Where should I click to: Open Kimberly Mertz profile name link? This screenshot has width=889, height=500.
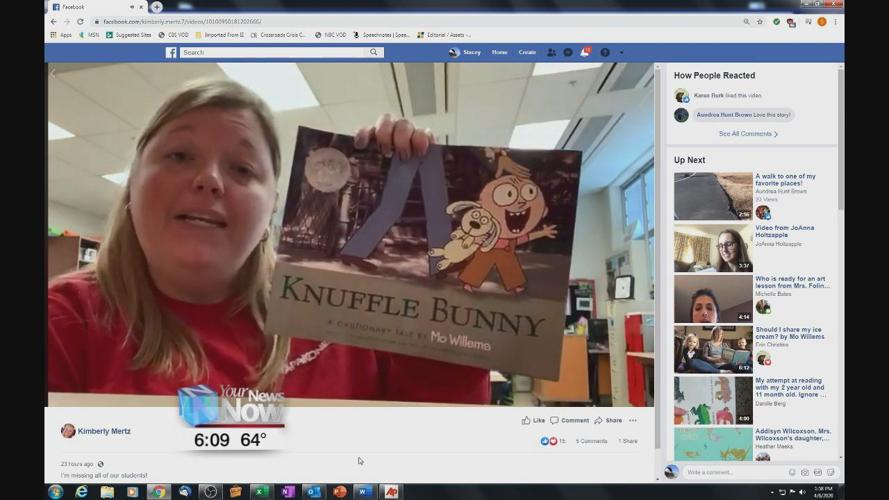pyautogui.click(x=104, y=431)
